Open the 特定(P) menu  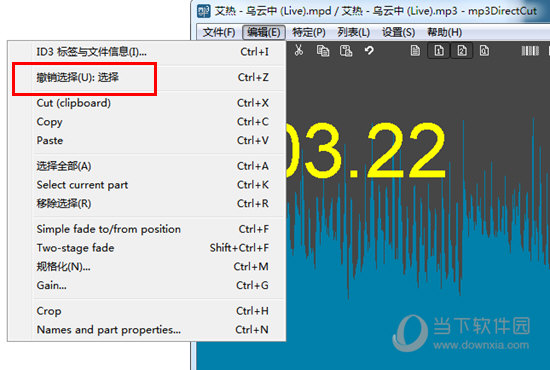309,32
